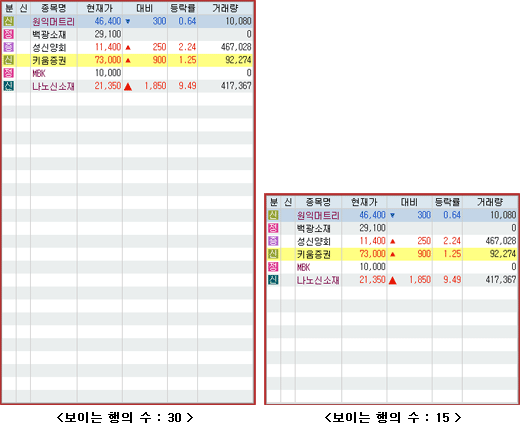
Task: Click the 등락률 column header in right table
Action: (x=447, y=202)
